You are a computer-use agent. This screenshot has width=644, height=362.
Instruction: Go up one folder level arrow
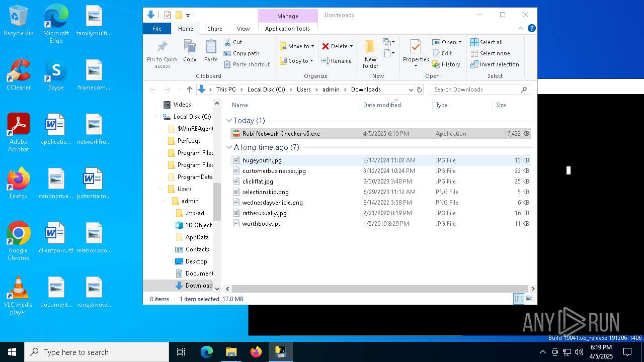(x=189, y=89)
